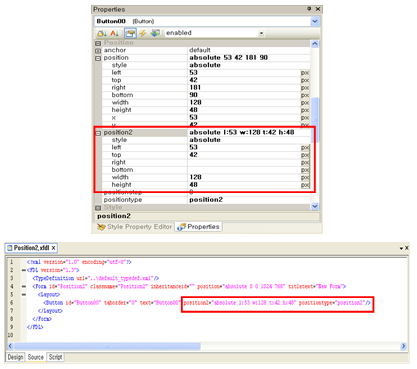Expand the anchor property row

point(98,51)
